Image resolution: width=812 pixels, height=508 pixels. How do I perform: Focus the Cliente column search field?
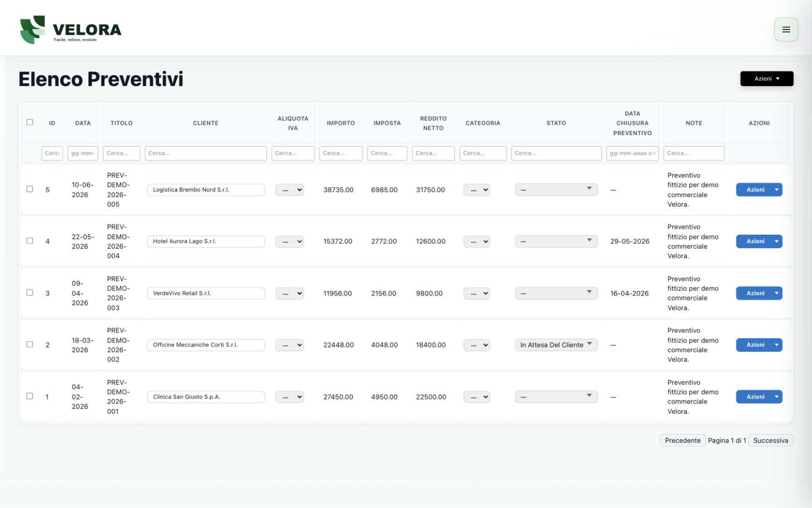point(205,153)
